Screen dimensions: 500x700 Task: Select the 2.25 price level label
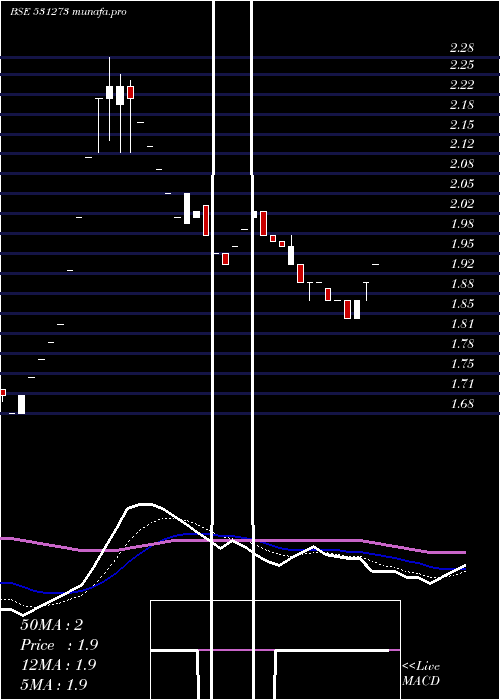coord(462,65)
